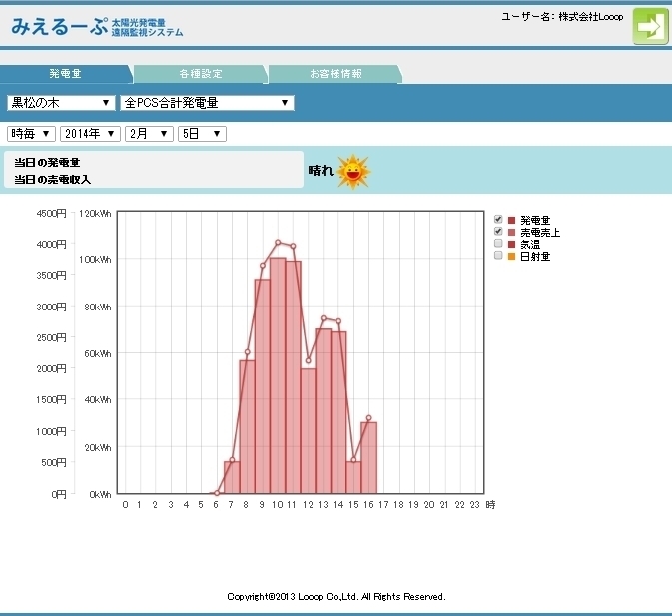The height and width of the screenshot is (616, 672).
Task: Expand the 時毎 interval dropdown
Action: (x=31, y=134)
